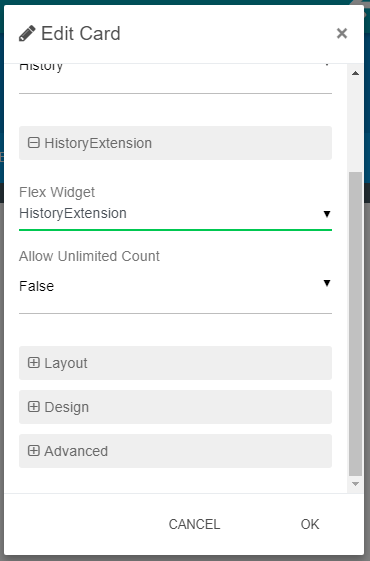370x561 pixels.
Task: Collapse HistoryExtension using the minus icon
Action: pyautogui.click(x=34, y=143)
